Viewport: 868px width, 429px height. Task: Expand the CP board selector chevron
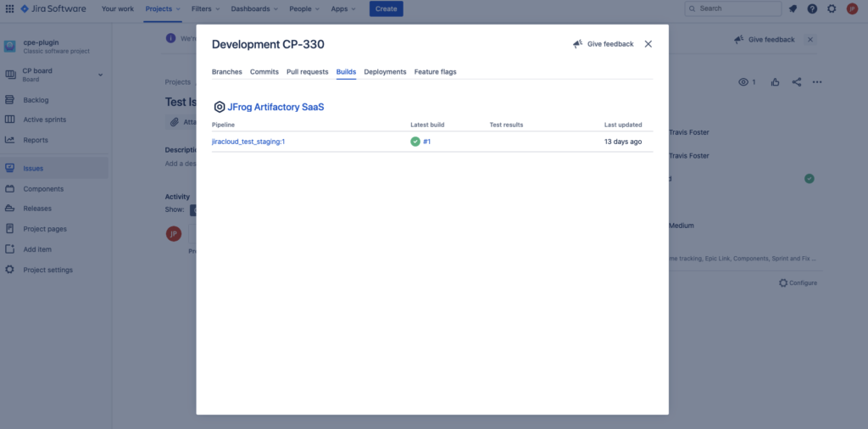pyautogui.click(x=101, y=75)
